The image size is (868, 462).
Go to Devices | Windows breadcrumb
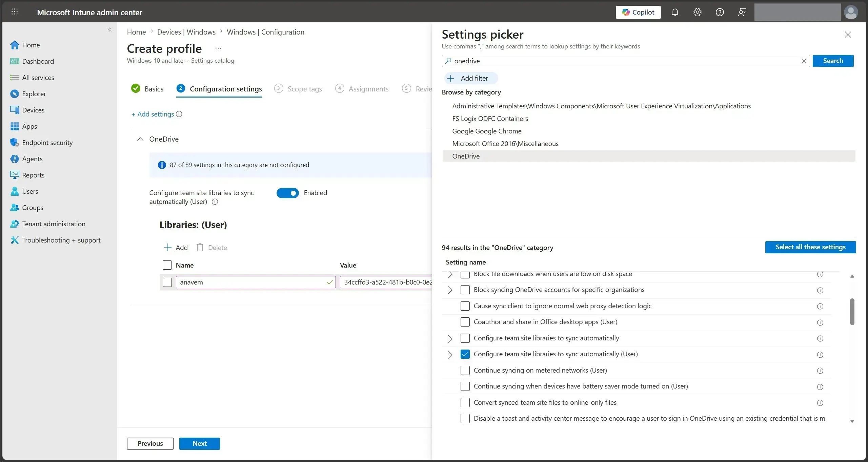[x=186, y=32]
